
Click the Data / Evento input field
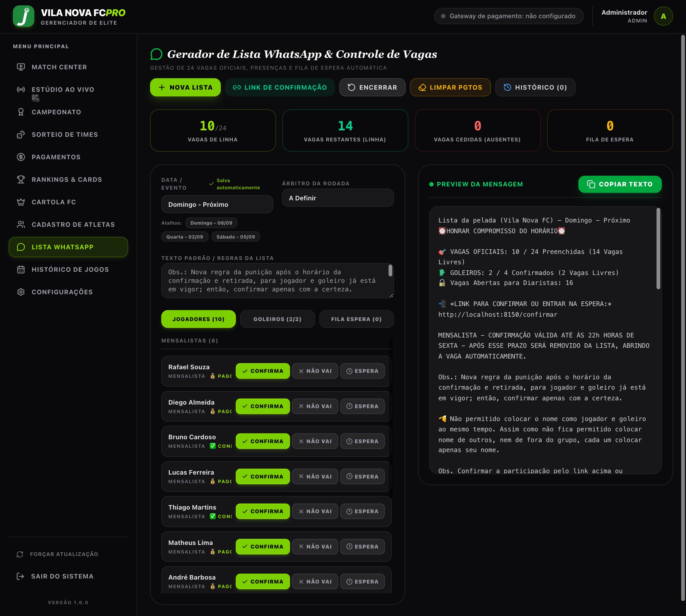217,204
